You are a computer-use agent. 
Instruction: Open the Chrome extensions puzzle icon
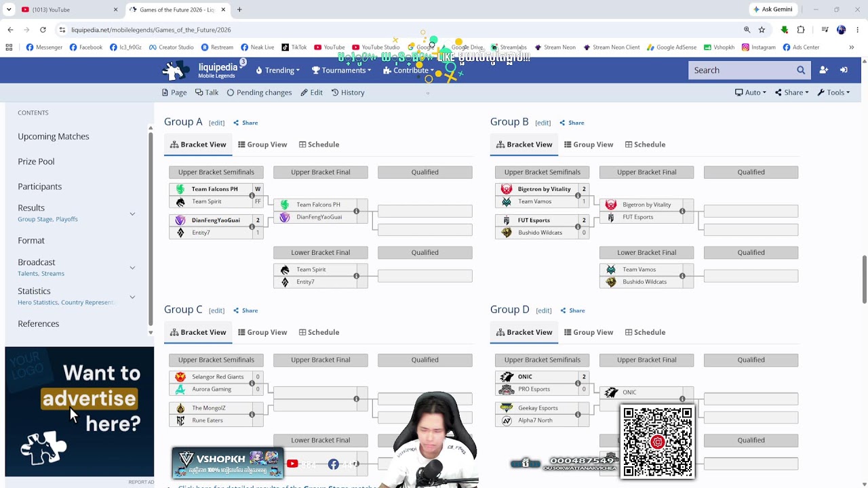[801, 30]
